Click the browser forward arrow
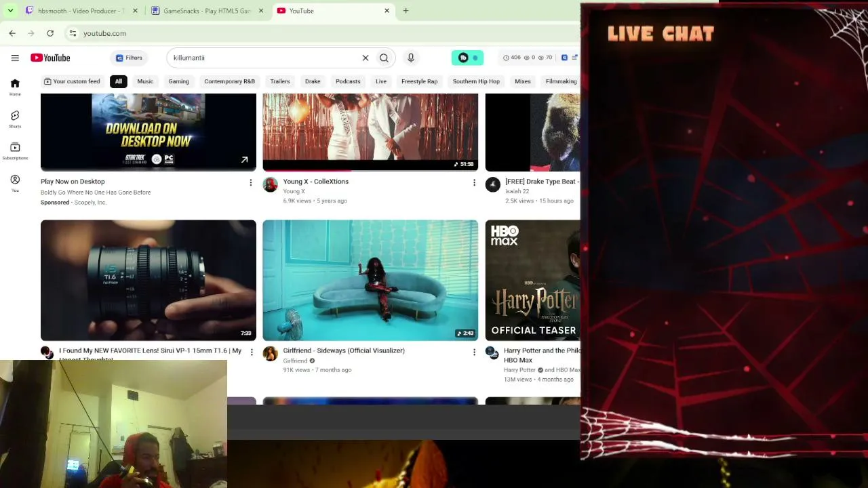868x488 pixels. tap(31, 33)
